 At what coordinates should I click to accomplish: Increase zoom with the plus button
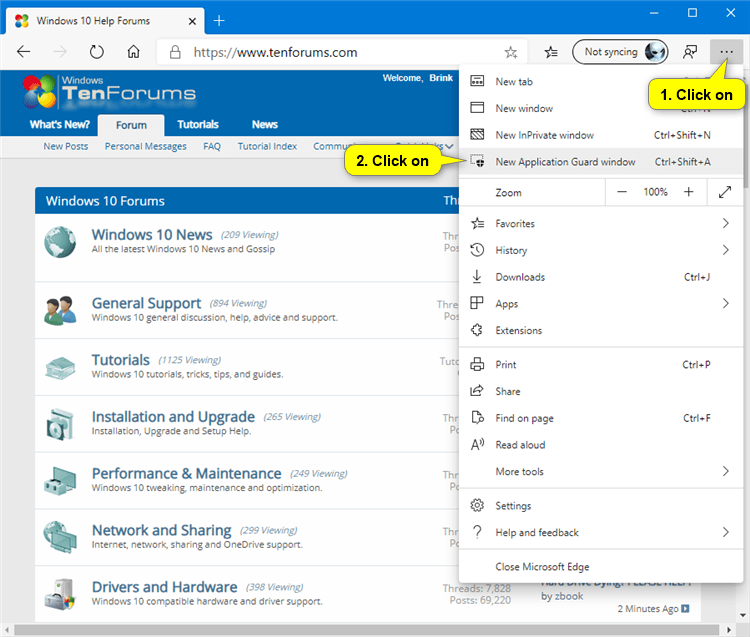tap(688, 192)
